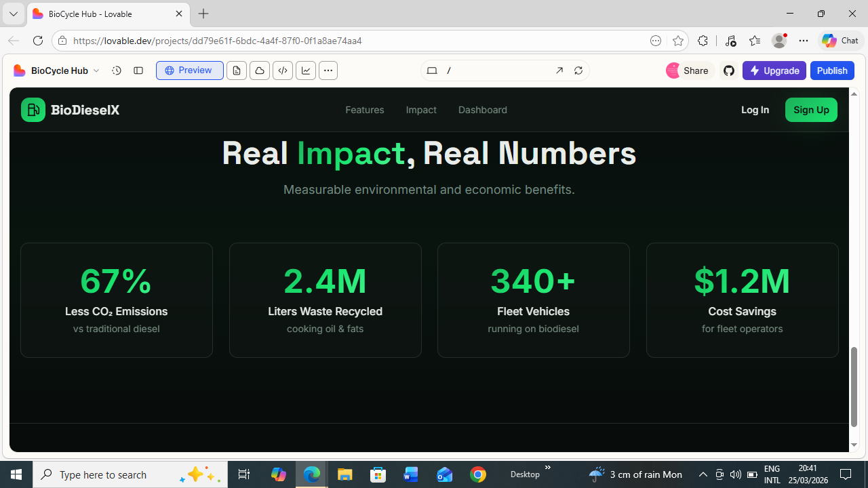Screen dimensions: 868x488
Task: Show hidden system tray icons chevron
Action: point(703,474)
